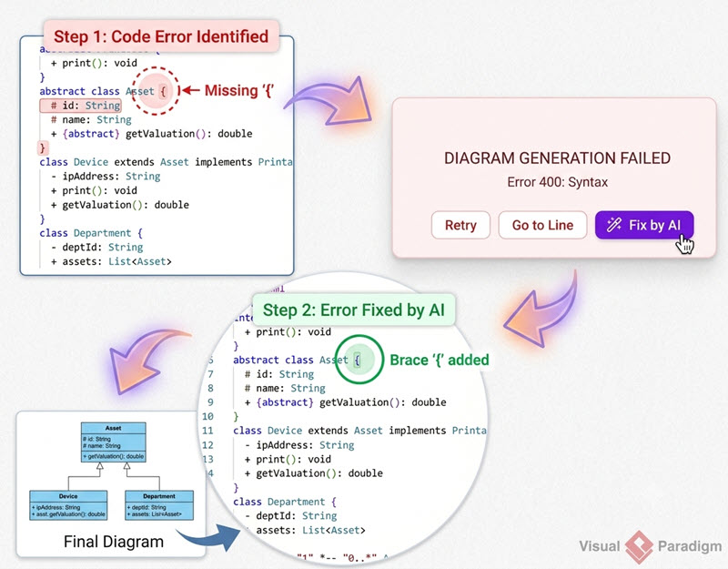
Task: Click the magic wand icon in Fix by AI
Action: (613, 225)
